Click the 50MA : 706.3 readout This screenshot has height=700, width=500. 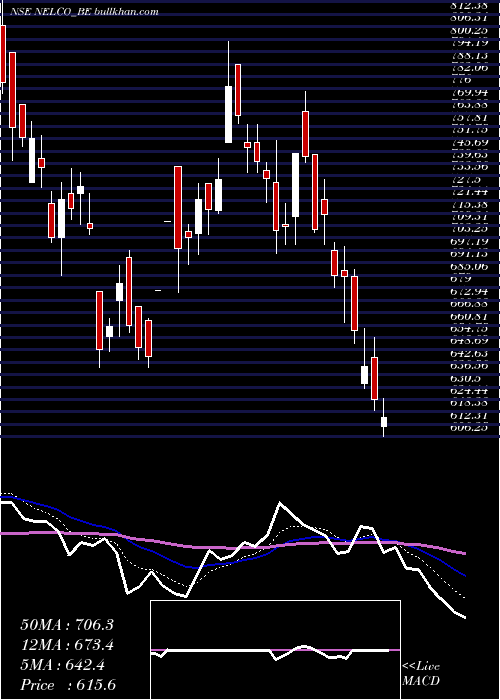(x=67, y=625)
